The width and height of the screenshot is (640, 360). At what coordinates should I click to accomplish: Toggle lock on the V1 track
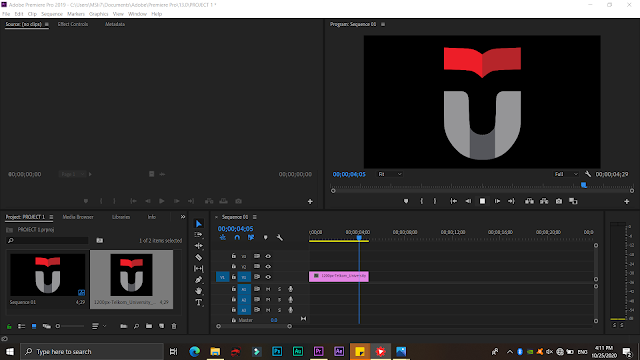coord(233,277)
